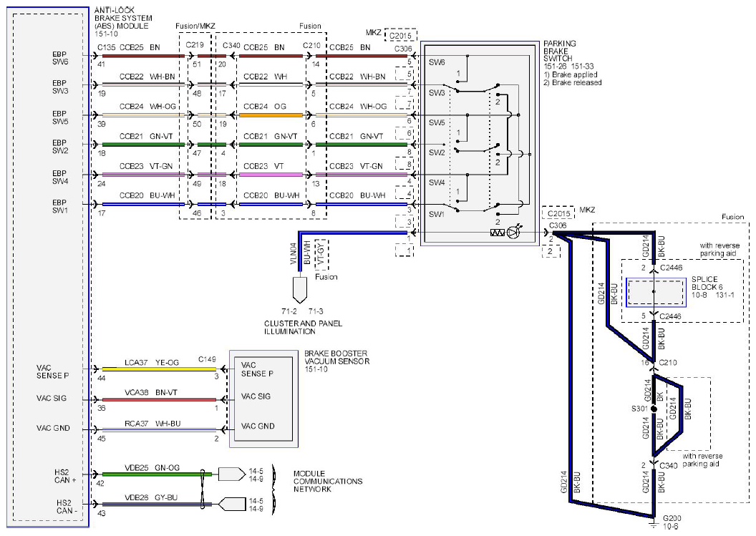This screenshot has height=536, width=756.
Task: Click the S301 splice dot
Action: [x=654, y=409]
